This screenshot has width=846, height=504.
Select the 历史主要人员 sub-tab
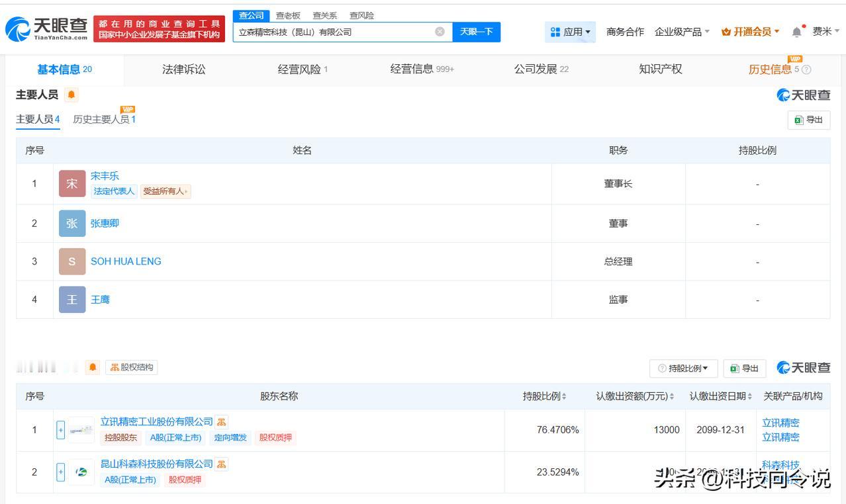pyautogui.click(x=104, y=119)
